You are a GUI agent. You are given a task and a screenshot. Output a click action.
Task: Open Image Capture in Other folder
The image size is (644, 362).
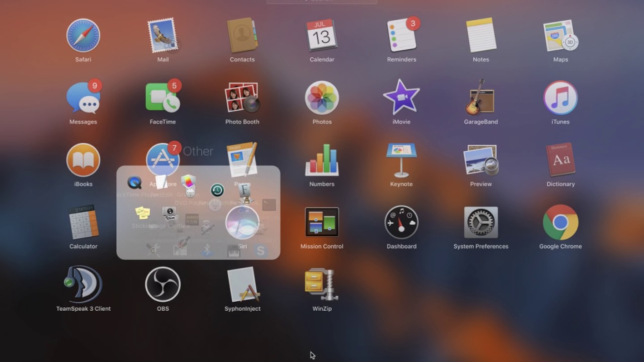[170, 214]
